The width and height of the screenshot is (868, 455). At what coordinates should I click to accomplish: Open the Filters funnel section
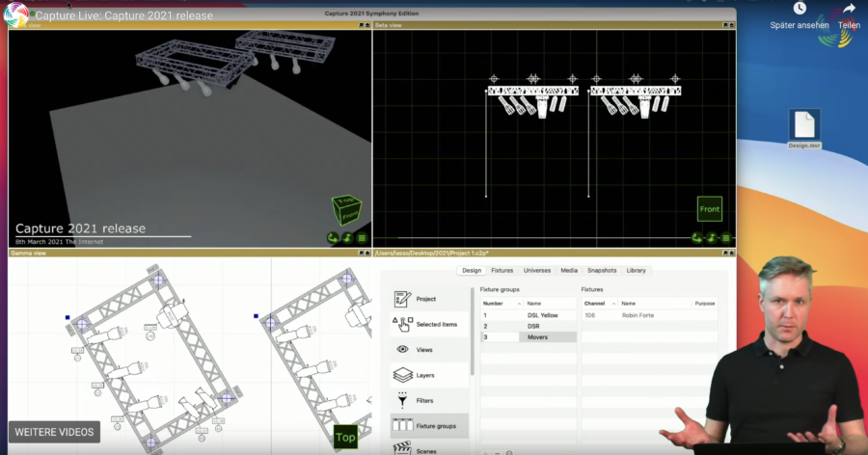coord(429,401)
